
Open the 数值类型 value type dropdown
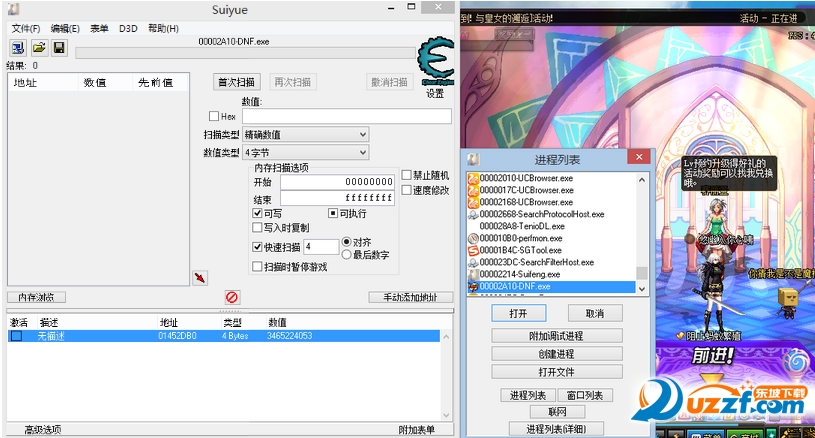306,153
